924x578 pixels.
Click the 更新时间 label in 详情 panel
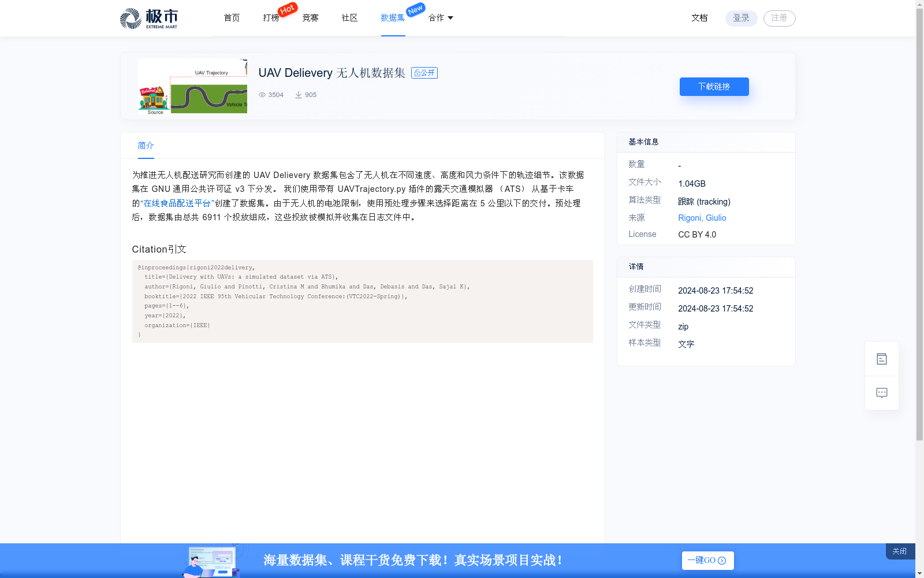644,307
